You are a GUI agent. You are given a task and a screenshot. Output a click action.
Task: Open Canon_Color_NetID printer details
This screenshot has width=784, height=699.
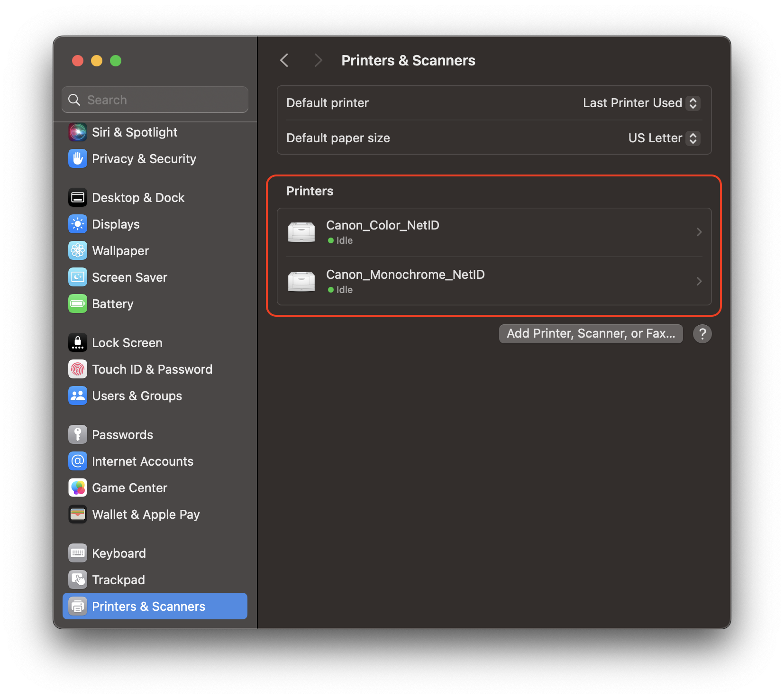(x=699, y=232)
